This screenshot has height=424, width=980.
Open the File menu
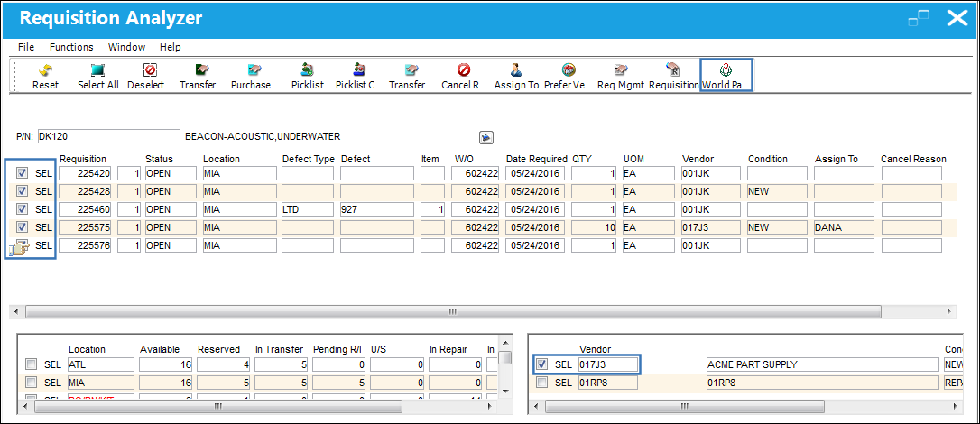[x=26, y=47]
